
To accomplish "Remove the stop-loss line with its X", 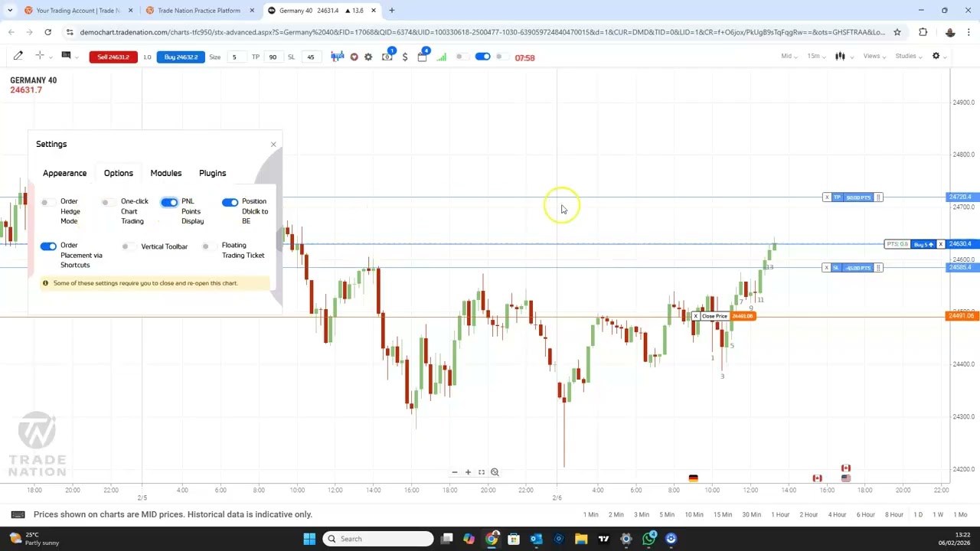I will tap(827, 268).
